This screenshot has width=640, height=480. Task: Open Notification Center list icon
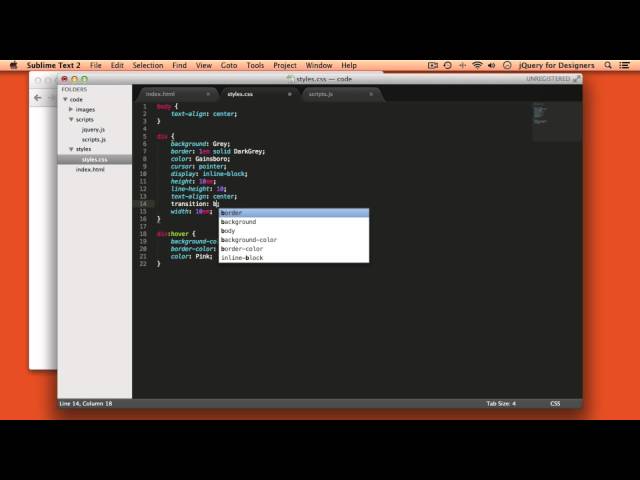point(624,65)
